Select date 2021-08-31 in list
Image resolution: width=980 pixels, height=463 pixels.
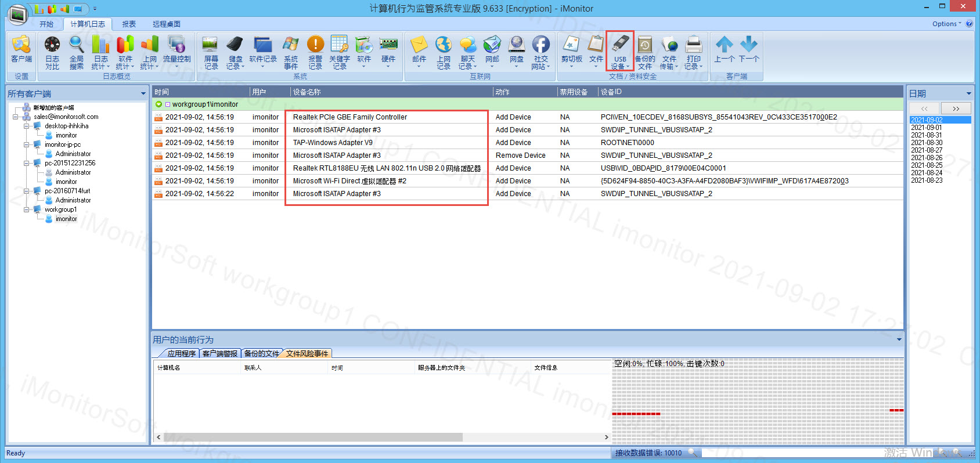click(927, 135)
